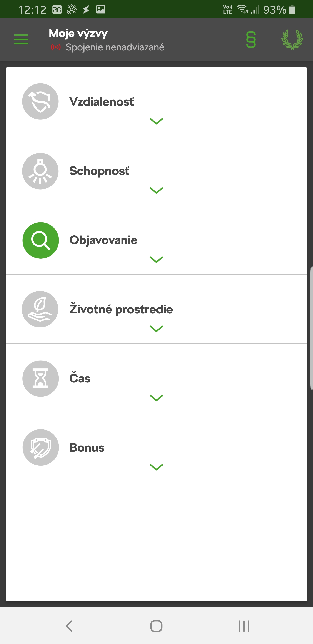Tap the green paragraph symbol icon

[x=251, y=40]
